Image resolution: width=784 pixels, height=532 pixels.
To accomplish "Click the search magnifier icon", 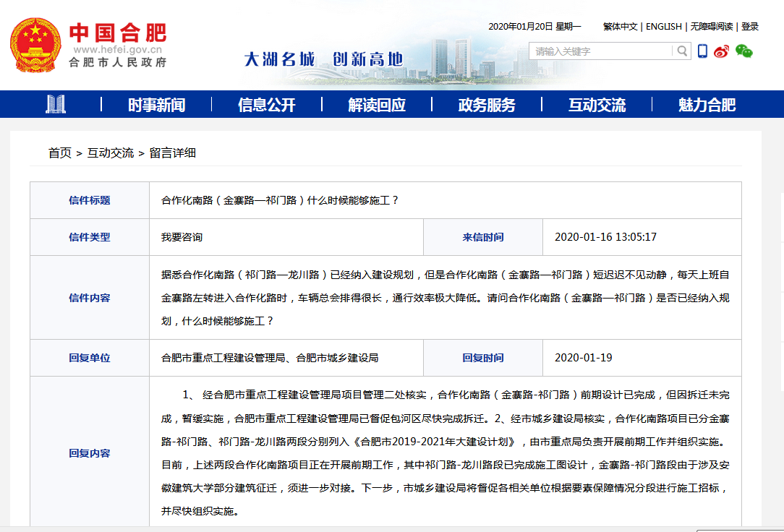I will [682, 51].
